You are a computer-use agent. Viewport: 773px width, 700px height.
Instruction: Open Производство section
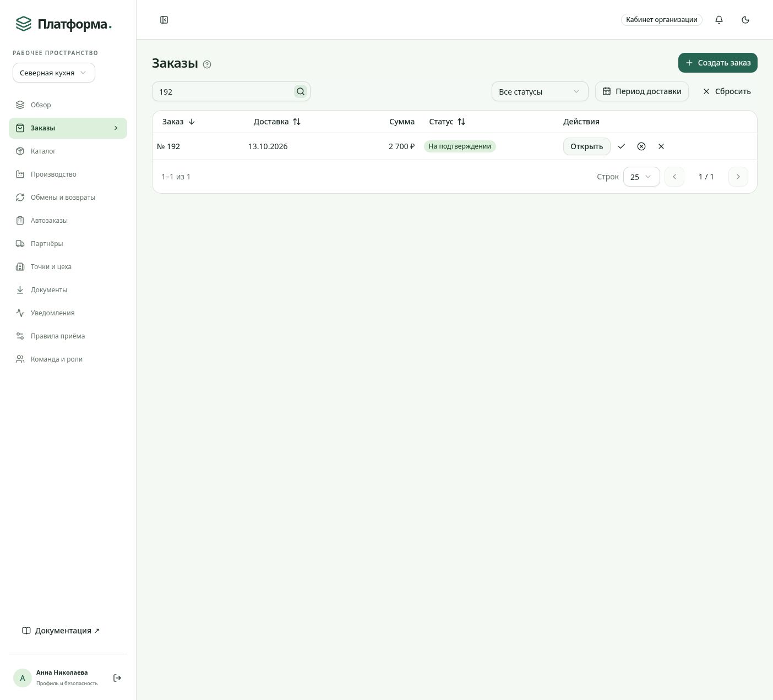[68, 174]
